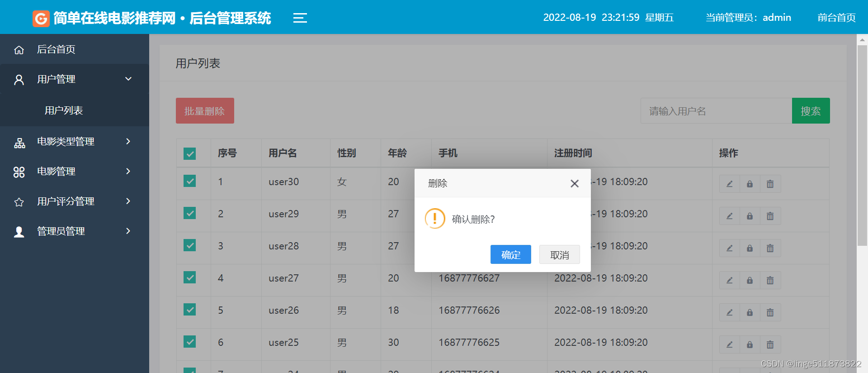This screenshot has width=868, height=373.
Task: Uncheck the checkbox for user29 row
Action: click(190, 213)
